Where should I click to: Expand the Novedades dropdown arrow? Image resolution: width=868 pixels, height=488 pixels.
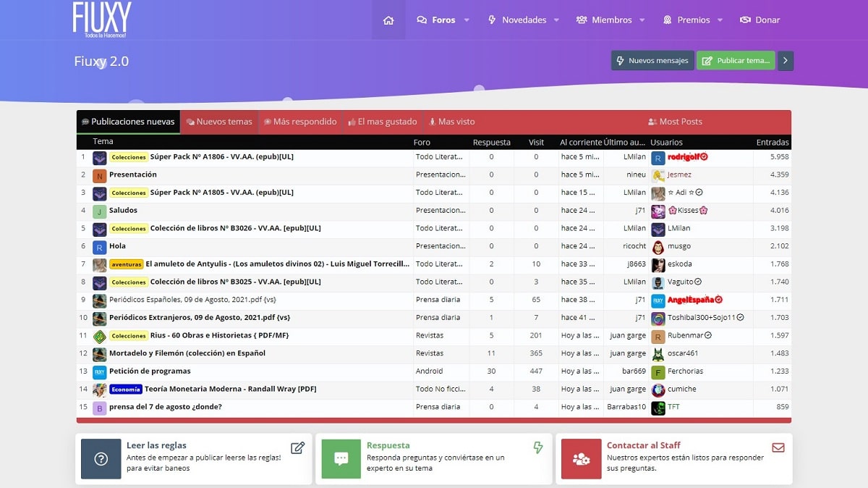556,20
